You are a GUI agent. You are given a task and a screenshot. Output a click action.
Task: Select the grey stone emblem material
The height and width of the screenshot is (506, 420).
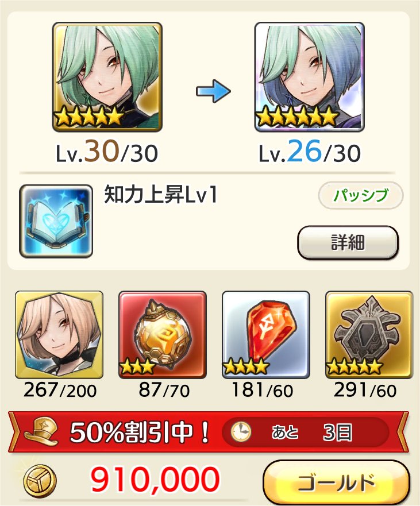[x=369, y=335]
